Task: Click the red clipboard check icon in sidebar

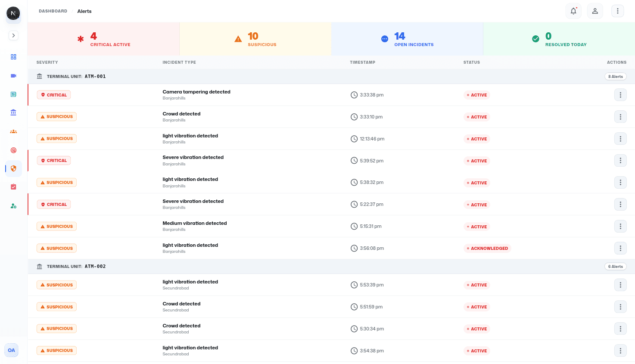Action: [13, 187]
